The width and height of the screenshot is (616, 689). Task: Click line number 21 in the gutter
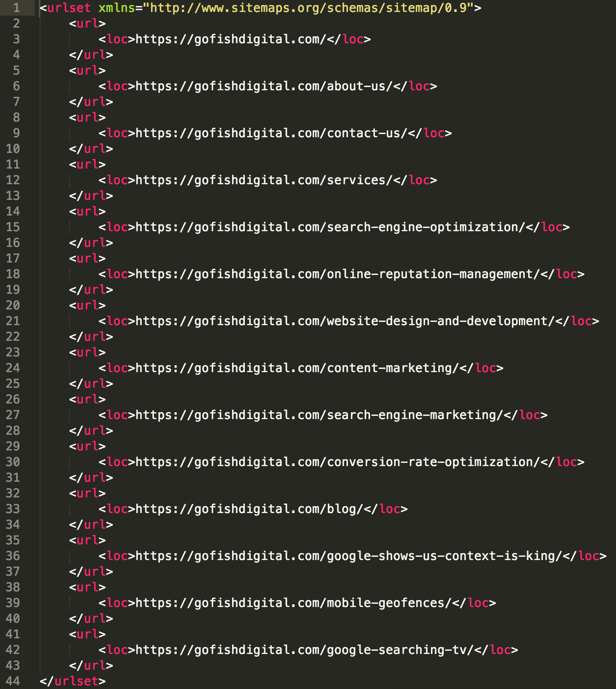coord(13,321)
